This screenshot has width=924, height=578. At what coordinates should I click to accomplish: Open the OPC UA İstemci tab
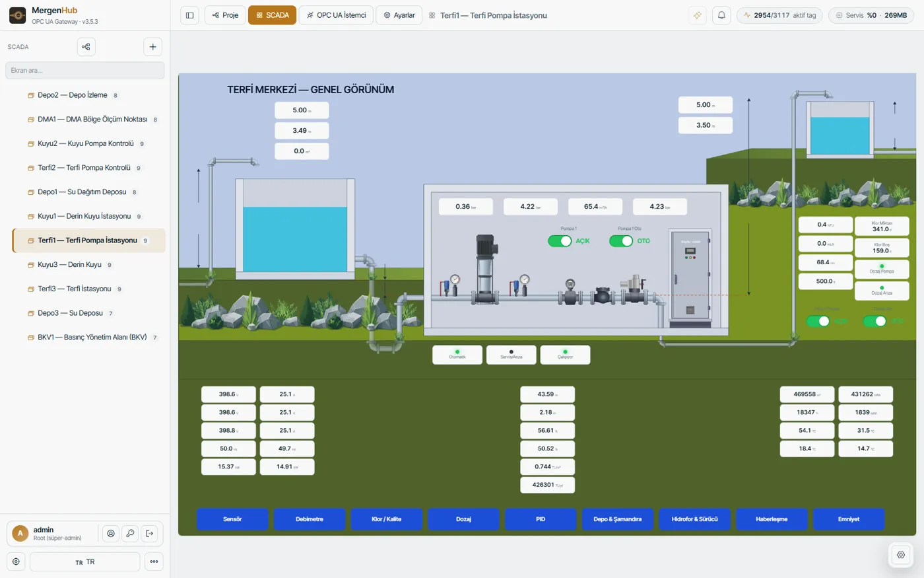(336, 15)
